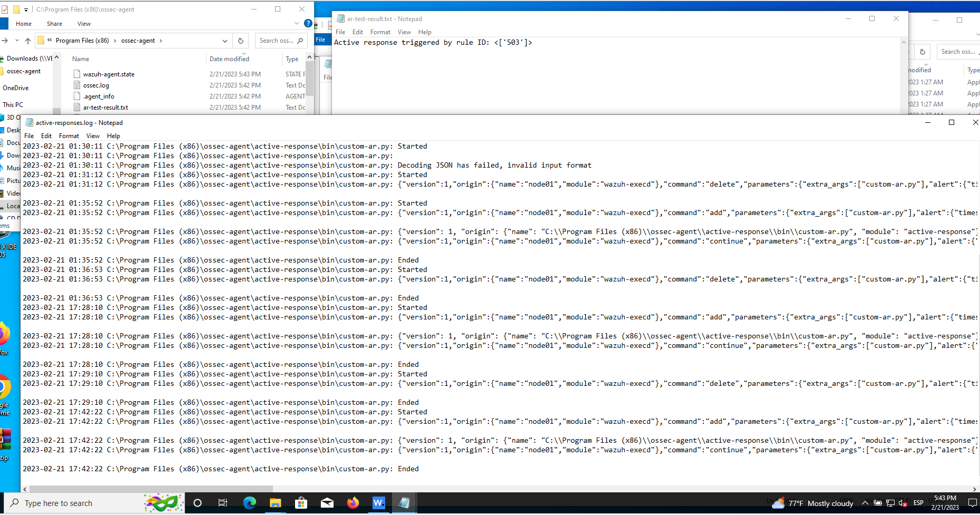Expand hidden icons in the system tray
980x515 pixels.
coord(865,503)
